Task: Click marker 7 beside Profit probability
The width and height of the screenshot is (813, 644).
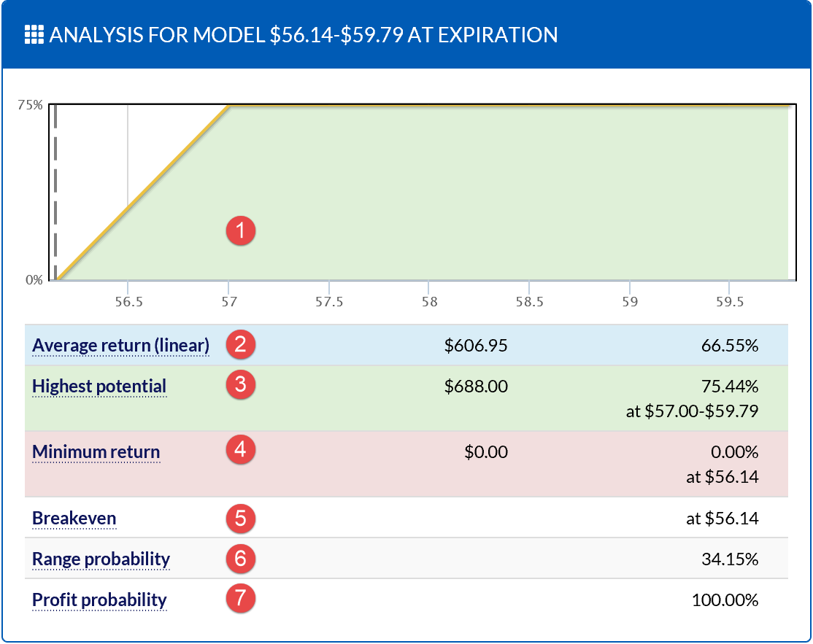Action: (239, 600)
